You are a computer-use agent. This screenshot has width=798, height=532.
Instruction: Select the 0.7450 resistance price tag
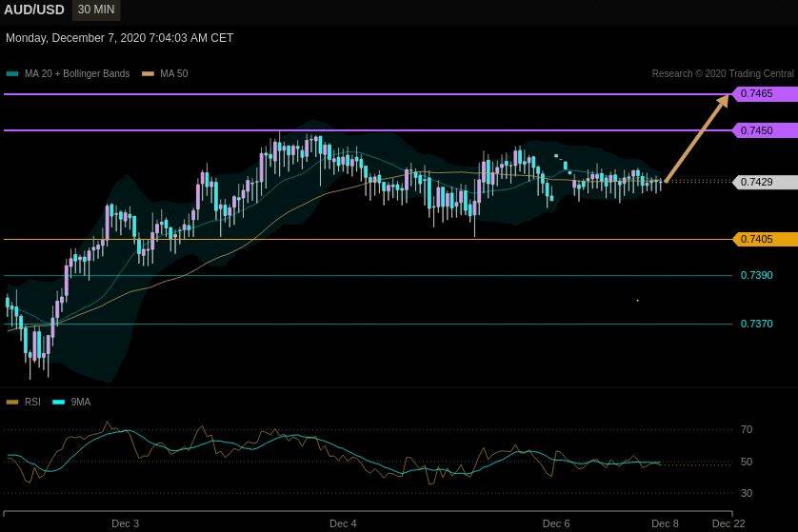[x=765, y=130]
